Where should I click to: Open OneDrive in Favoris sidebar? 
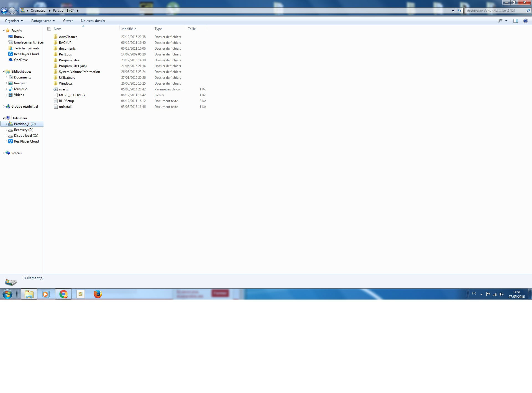21,60
